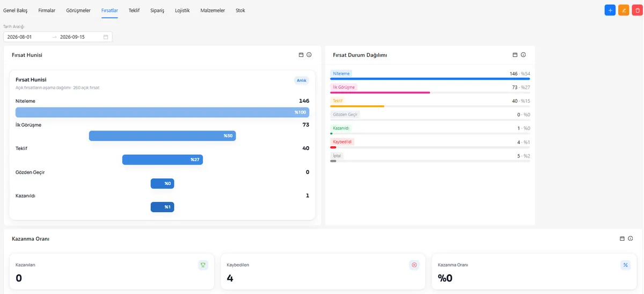Switch to the Firmalar tab
Viewport: 644px width, 294px height.
[x=47, y=10]
